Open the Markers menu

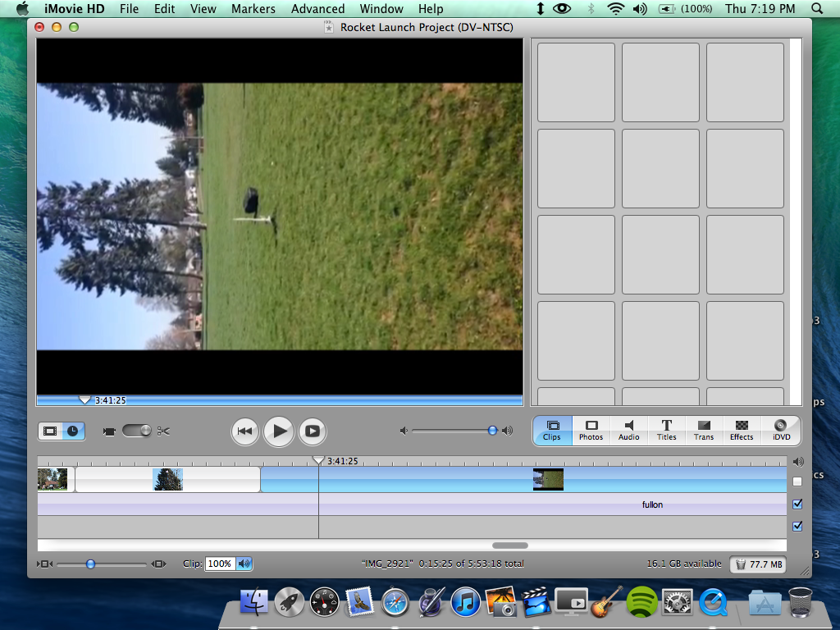pyautogui.click(x=253, y=9)
